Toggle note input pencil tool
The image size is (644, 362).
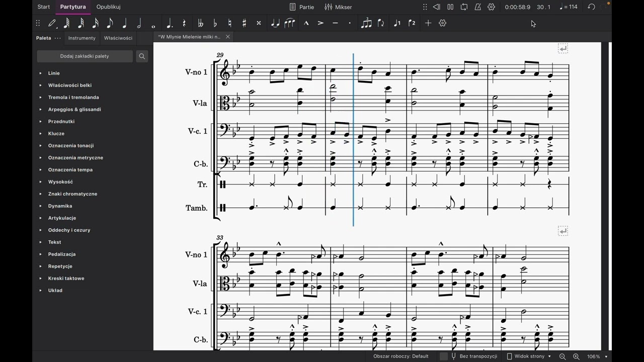tap(52, 23)
